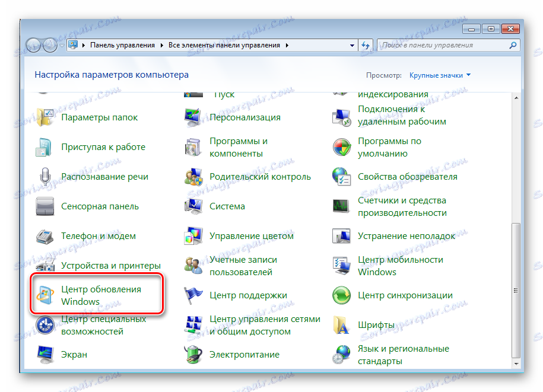
Task: Open the recent pages dropdown arrow
Action: pyautogui.click(x=62, y=45)
